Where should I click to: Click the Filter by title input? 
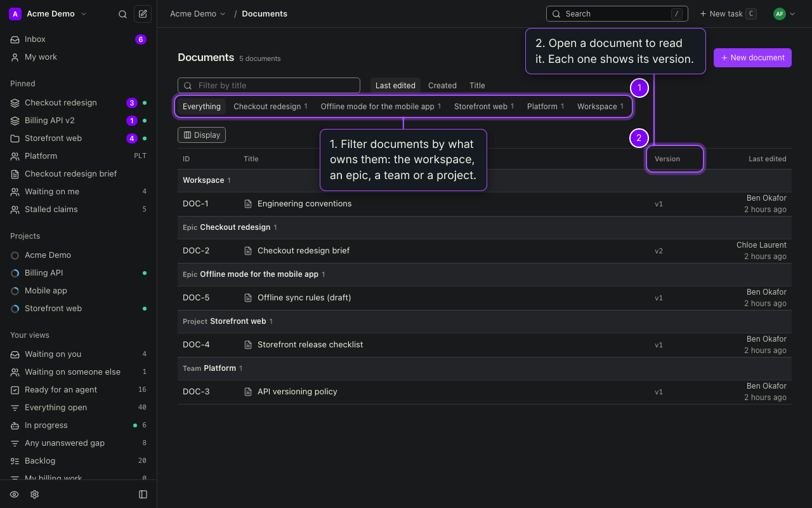click(269, 86)
